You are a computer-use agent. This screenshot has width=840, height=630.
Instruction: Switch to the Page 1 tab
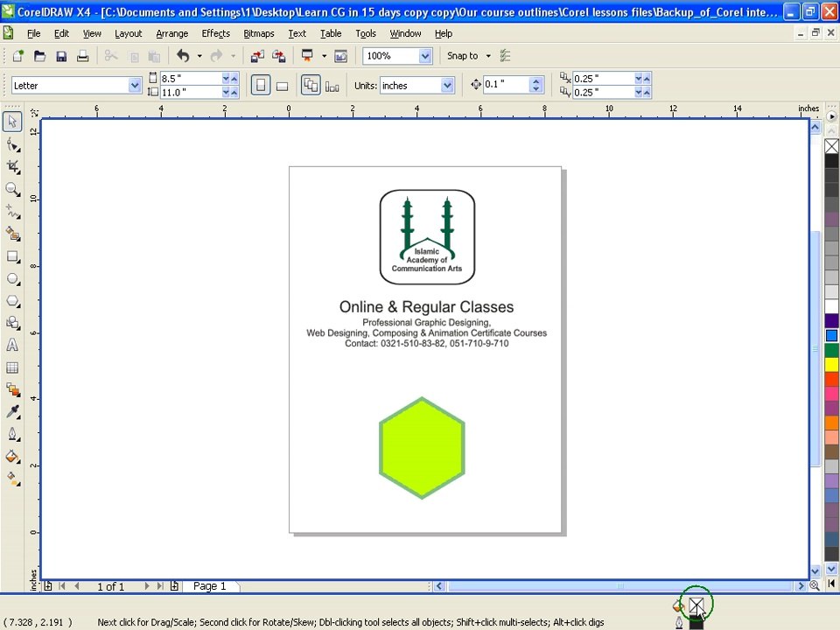210,586
